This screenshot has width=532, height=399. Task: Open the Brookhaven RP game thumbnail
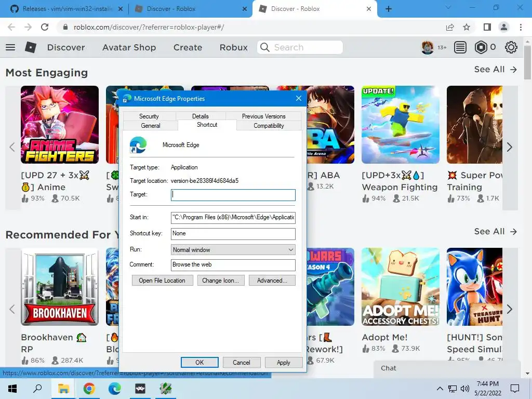coord(60,287)
